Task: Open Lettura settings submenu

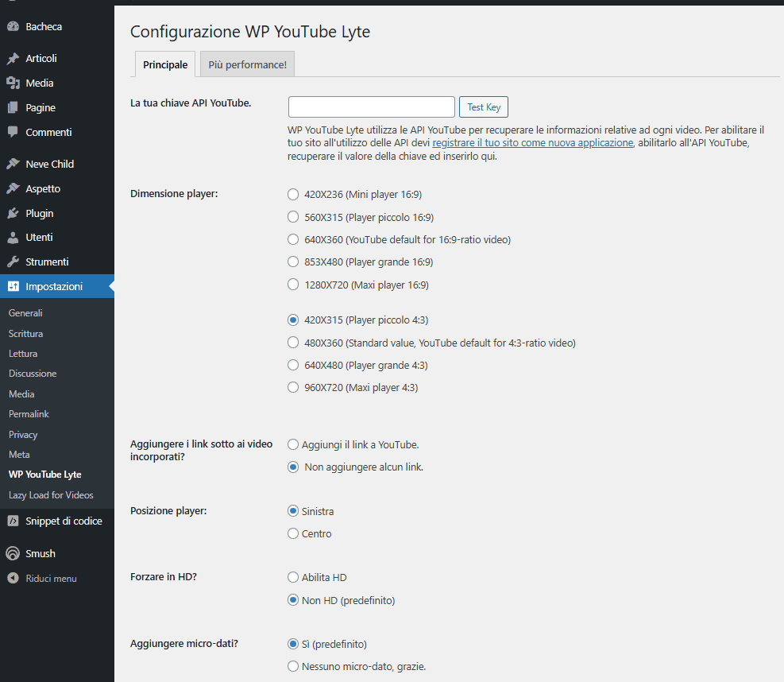Action: coord(23,354)
